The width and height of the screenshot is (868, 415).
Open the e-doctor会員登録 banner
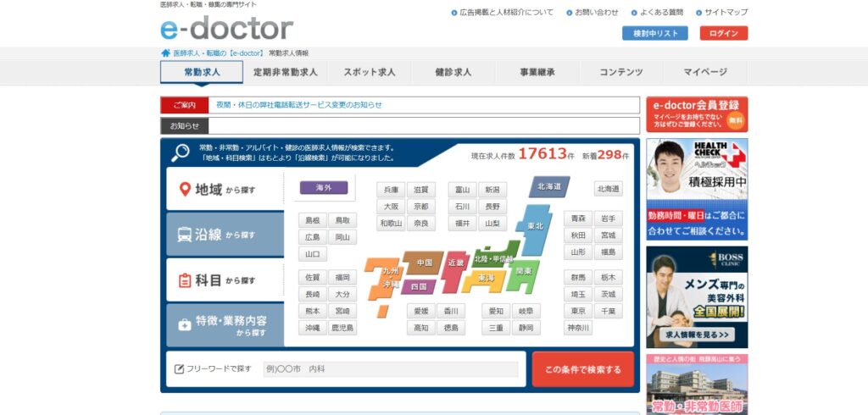pyautogui.click(x=697, y=114)
